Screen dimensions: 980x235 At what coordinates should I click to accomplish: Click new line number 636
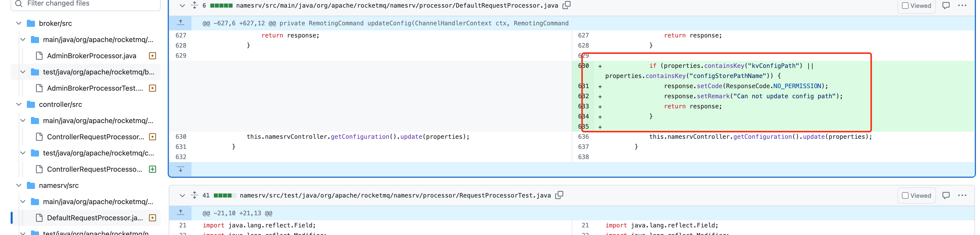[583, 136]
